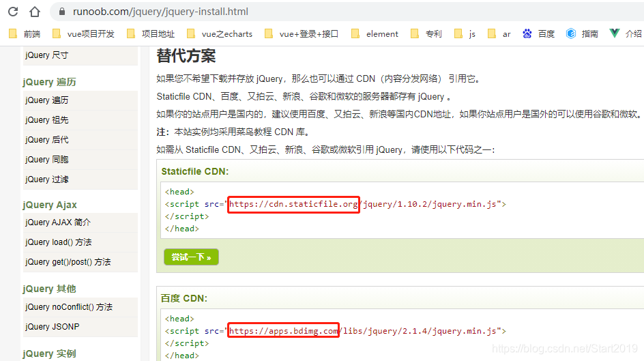Go to the browser home page icon

35,12
